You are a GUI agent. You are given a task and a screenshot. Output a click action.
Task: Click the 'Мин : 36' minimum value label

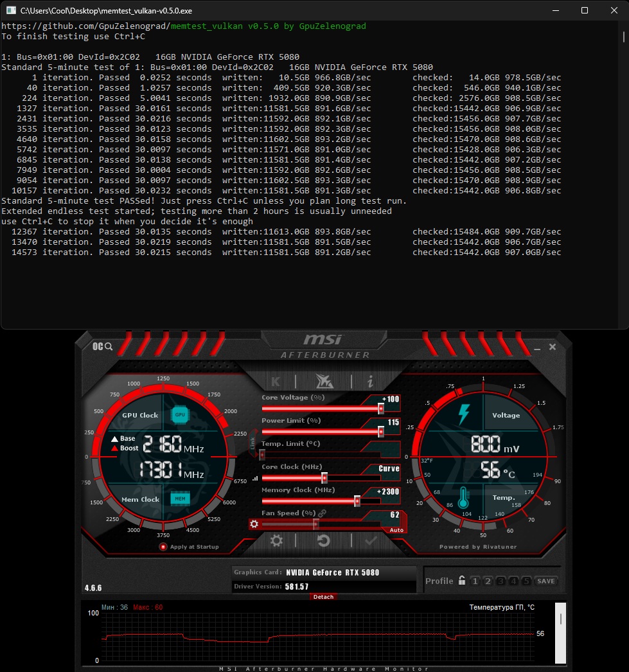click(x=114, y=607)
